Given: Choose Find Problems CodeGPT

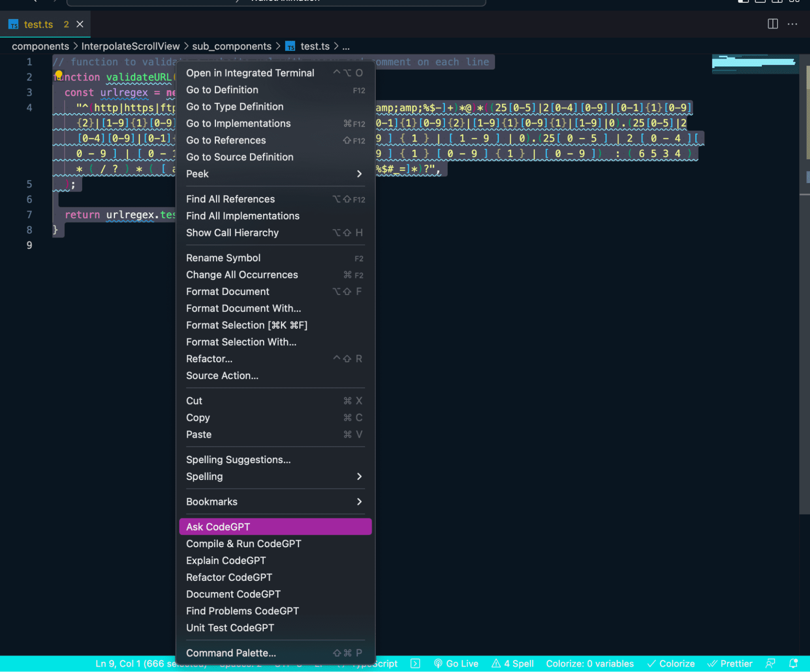Looking at the screenshot, I should coord(275,611).
